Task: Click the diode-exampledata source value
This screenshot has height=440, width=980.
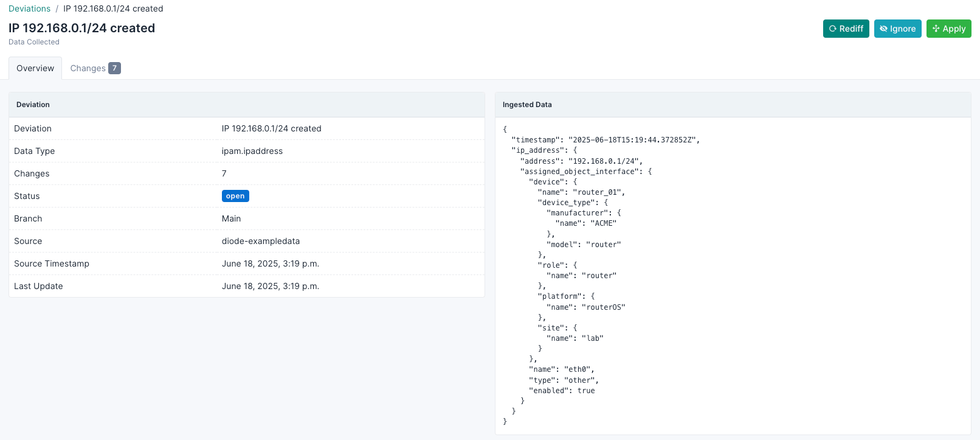Action: (x=260, y=241)
